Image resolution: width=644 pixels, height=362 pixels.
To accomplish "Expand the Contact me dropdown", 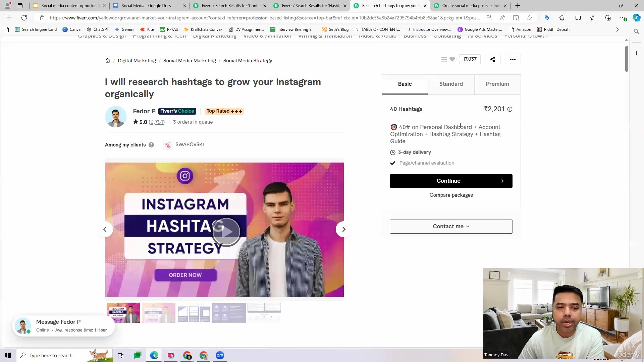I will (451, 227).
